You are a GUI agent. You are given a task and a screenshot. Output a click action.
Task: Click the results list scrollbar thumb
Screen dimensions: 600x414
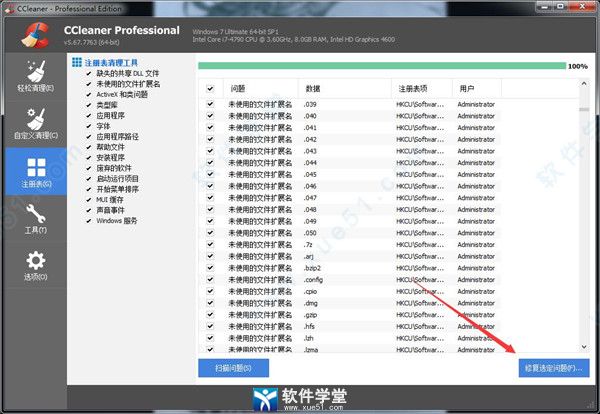click(x=584, y=109)
